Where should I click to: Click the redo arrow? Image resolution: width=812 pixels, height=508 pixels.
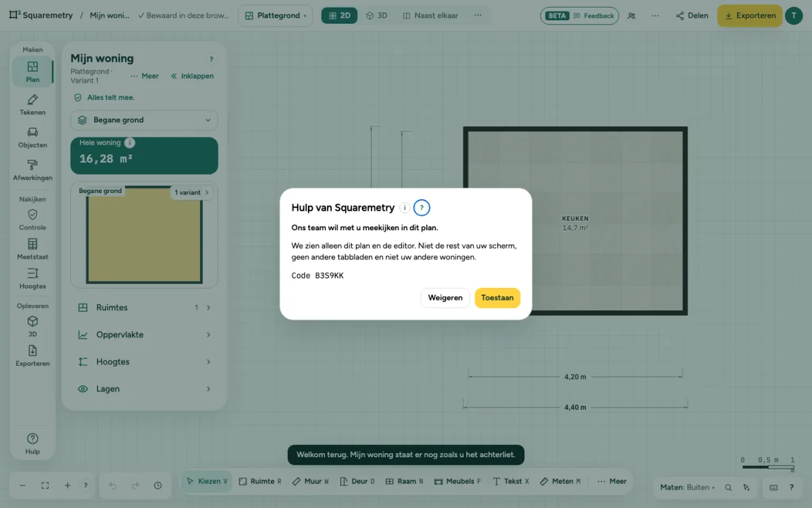135,486
